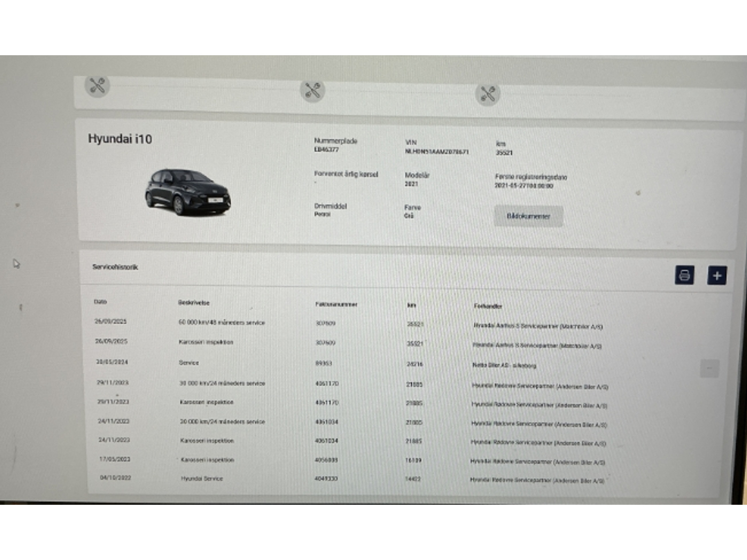
Task: Select the Hyundai i10 title
Action: 120,139
